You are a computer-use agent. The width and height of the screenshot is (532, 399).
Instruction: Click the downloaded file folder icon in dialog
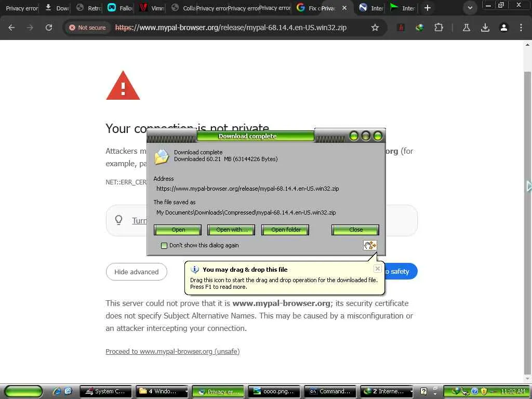click(162, 157)
